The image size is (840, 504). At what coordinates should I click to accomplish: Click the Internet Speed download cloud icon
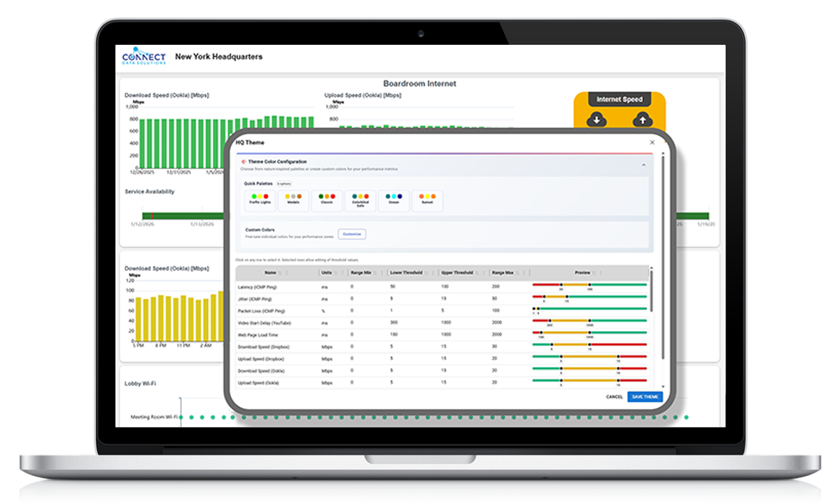[x=596, y=120]
